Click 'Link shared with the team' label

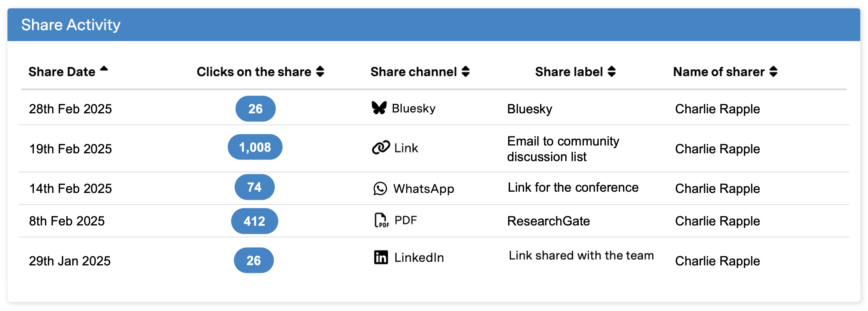click(x=581, y=255)
